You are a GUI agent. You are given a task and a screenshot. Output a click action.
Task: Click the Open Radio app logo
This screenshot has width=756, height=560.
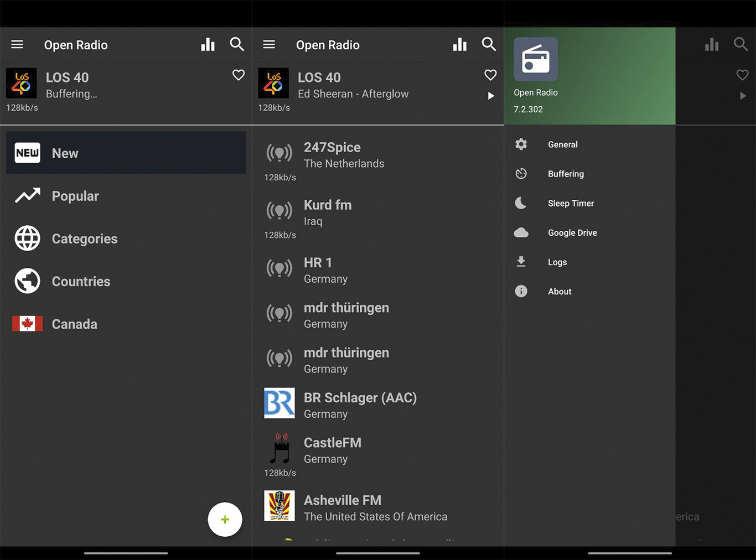[x=535, y=59]
